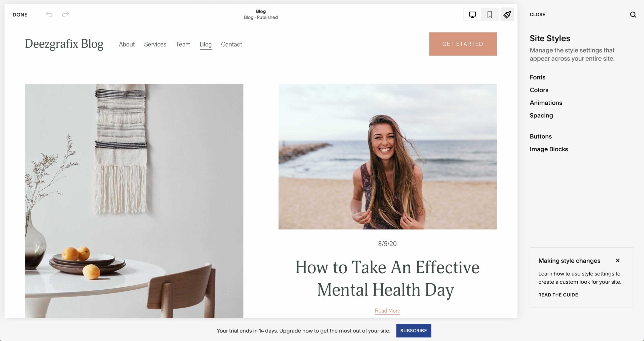This screenshot has width=644, height=341.
Task: Click the Spacing menu item
Action: [x=541, y=115]
